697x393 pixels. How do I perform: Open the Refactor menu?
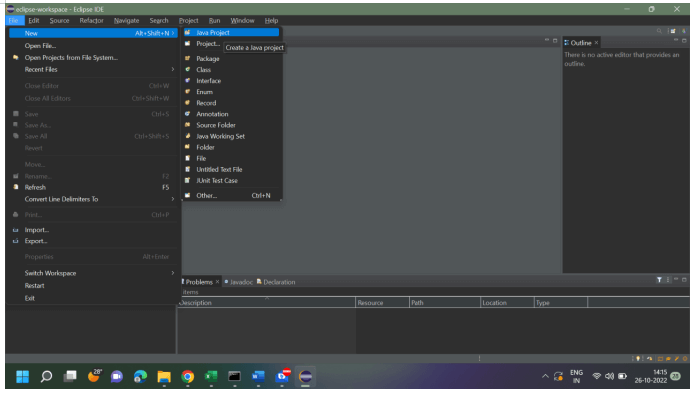[x=92, y=20]
